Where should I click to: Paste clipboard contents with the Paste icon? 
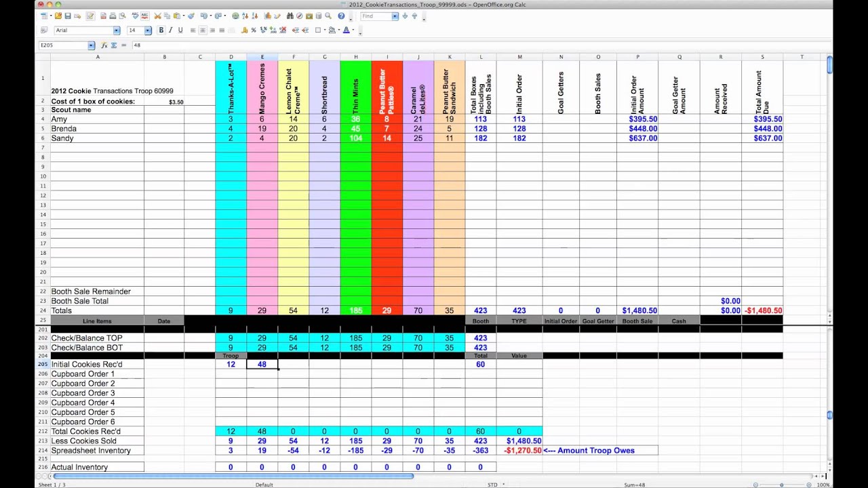point(176,16)
